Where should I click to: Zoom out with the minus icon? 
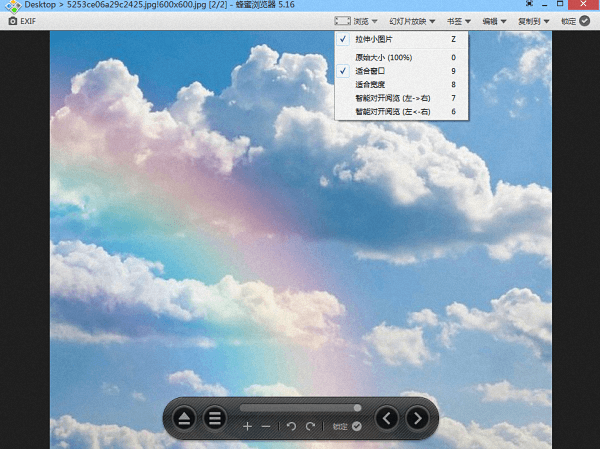[x=266, y=426]
